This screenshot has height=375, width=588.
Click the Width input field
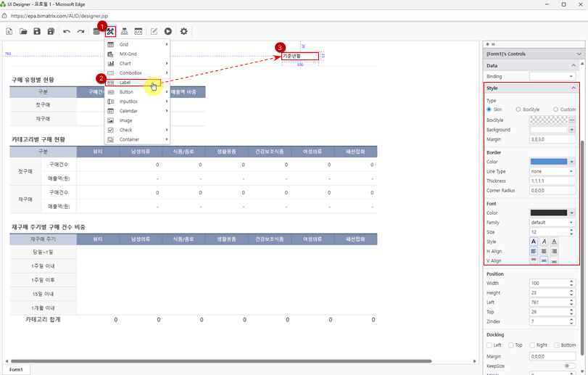(547, 284)
